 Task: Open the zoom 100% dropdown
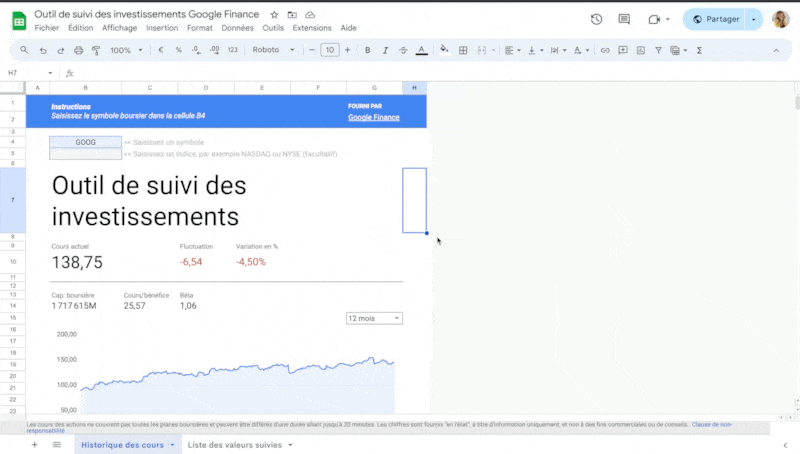[126, 50]
